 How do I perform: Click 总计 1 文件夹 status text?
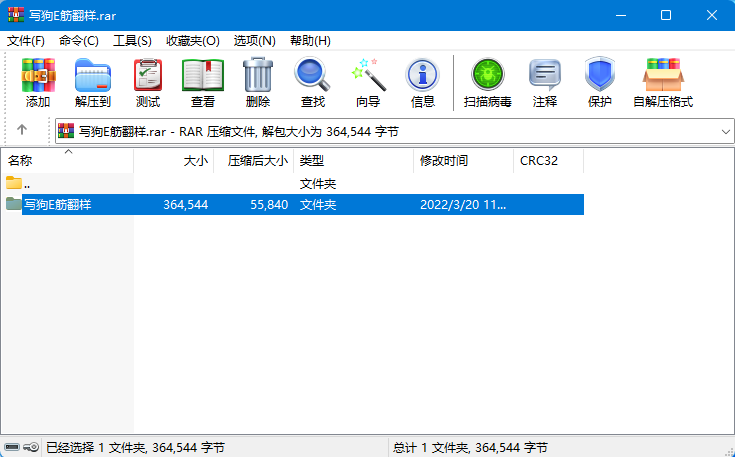click(x=470, y=448)
